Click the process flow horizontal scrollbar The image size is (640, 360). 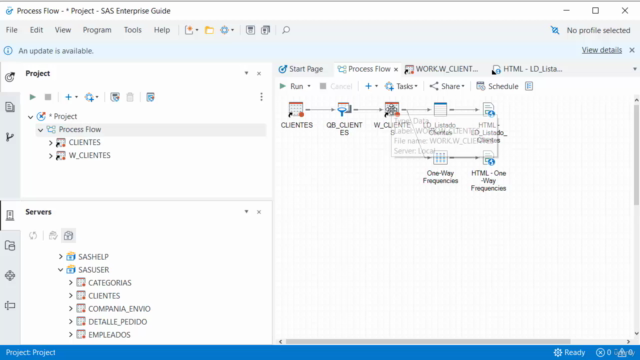point(428,342)
